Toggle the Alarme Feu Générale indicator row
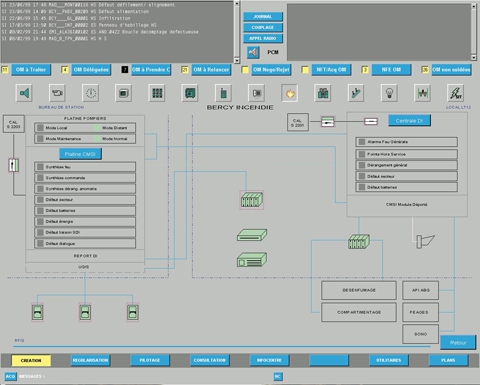 406,142
